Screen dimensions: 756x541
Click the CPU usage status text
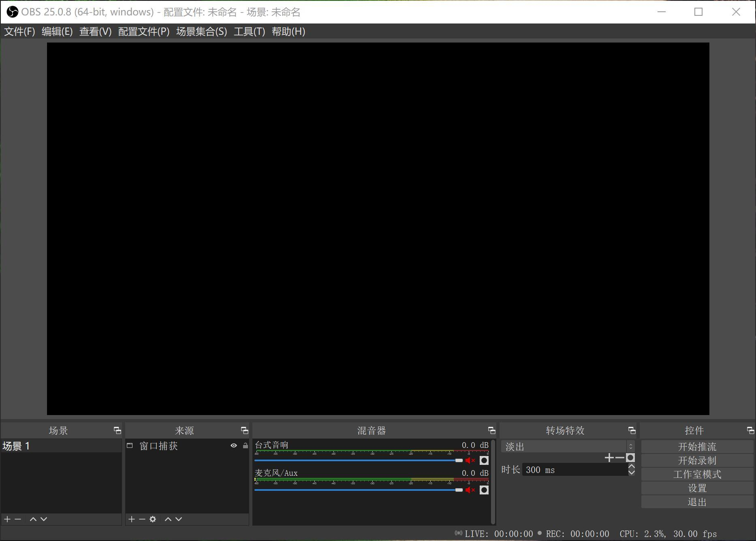[x=642, y=534]
